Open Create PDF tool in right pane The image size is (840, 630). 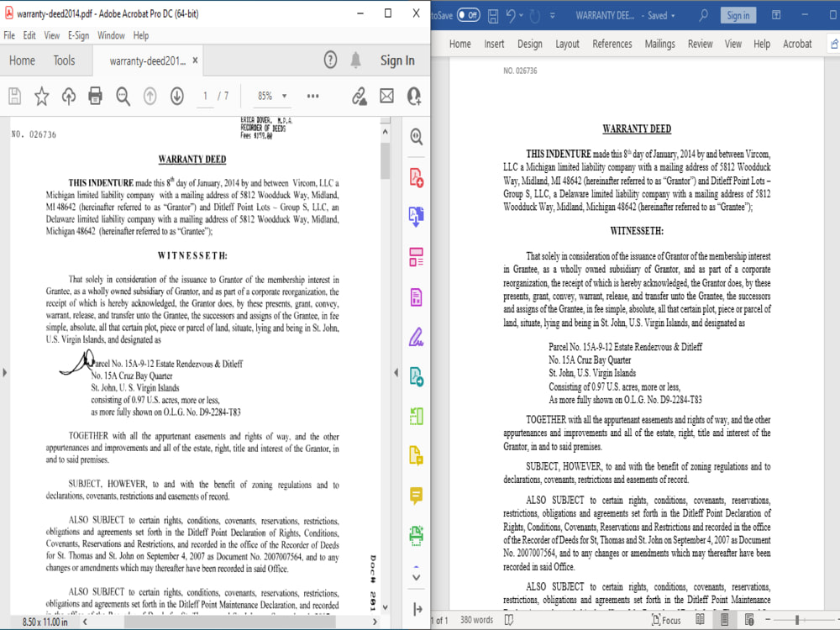pyautogui.click(x=417, y=177)
